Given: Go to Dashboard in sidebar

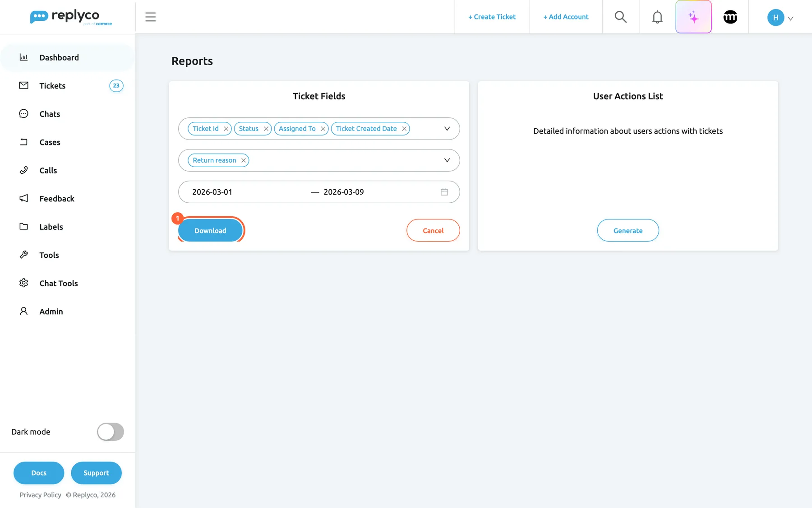Looking at the screenshot, I should point(68,57).
